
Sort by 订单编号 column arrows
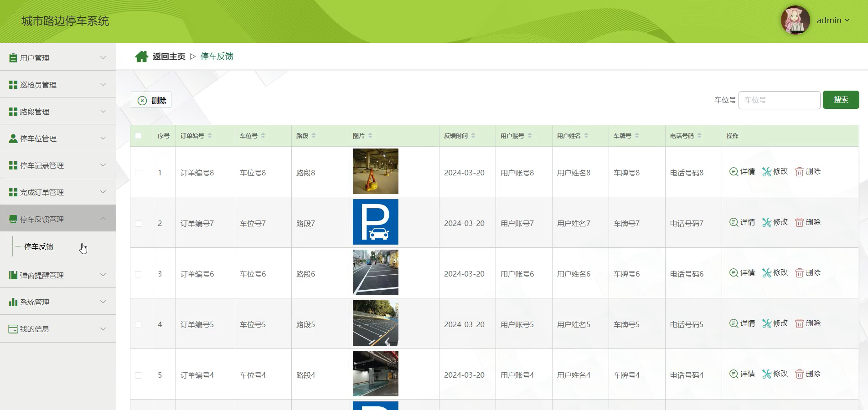pyautogui.click(x=210, y=136)
